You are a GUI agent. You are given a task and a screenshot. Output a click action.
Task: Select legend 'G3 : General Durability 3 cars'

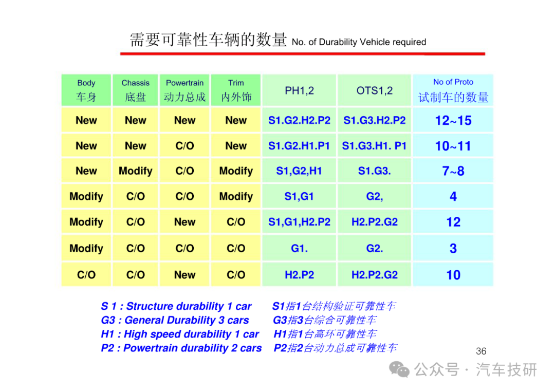175,320
